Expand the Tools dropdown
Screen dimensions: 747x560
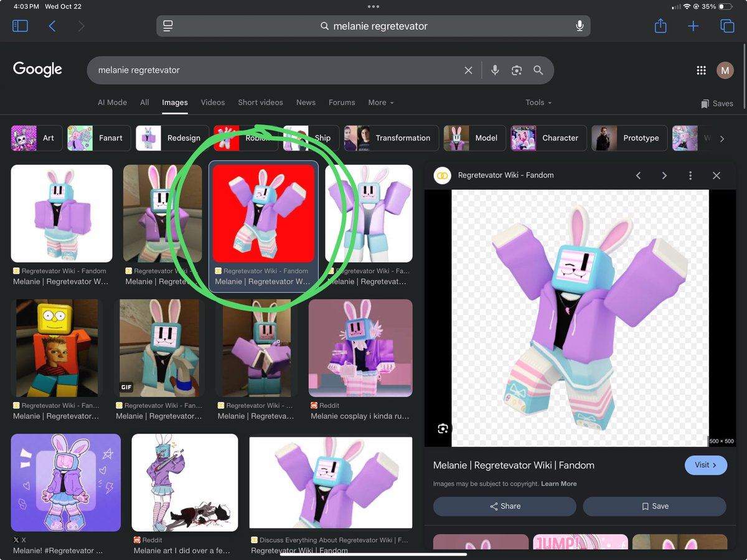tap(538, 103)
